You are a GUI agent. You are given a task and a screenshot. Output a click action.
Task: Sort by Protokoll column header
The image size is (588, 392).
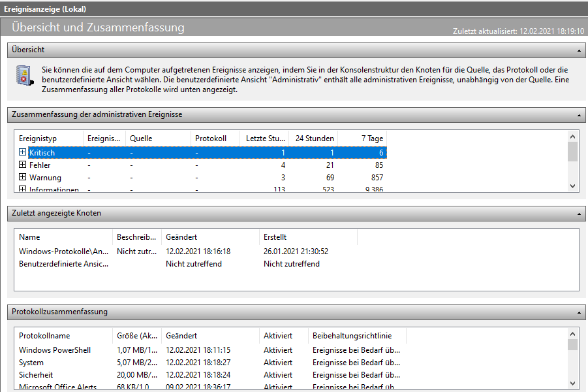pyautogui.click(x=215, y=138)
